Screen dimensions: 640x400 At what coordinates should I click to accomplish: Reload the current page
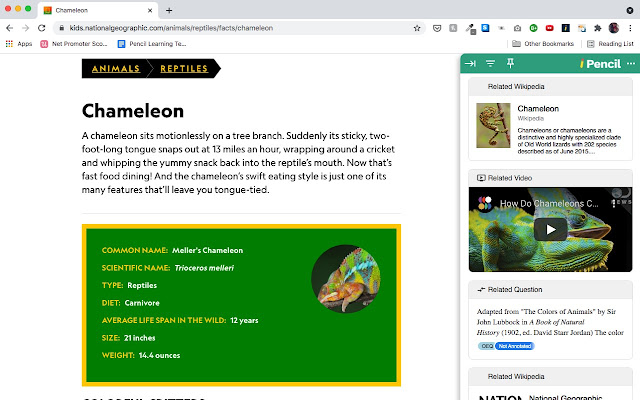pyautogui.click(x=41, y=28)
